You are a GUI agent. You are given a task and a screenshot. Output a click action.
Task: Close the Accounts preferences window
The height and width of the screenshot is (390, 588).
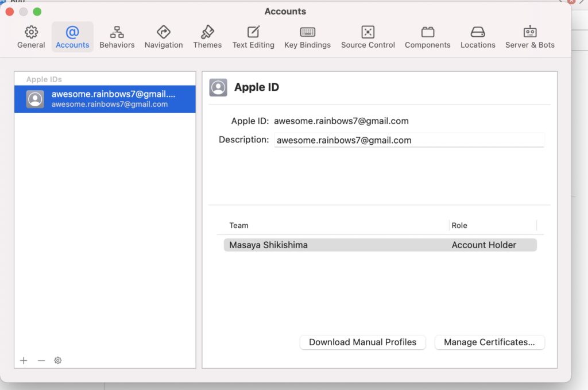coord(10,11)
